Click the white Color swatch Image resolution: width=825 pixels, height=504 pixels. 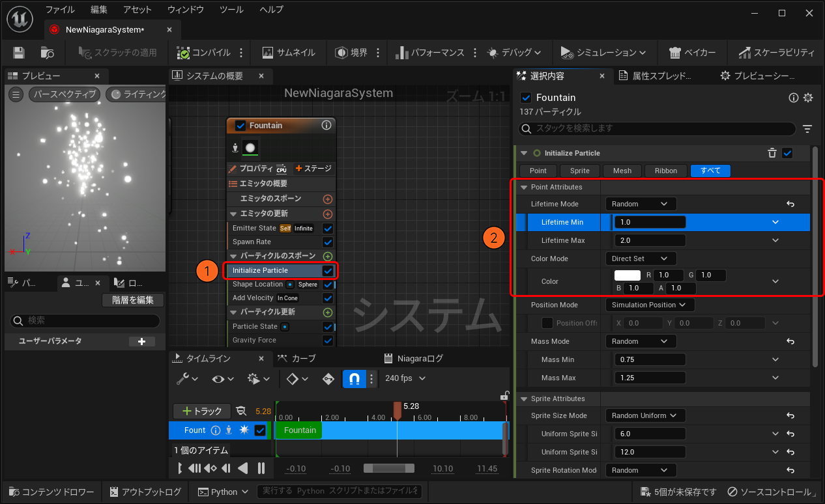coord(628,275)
